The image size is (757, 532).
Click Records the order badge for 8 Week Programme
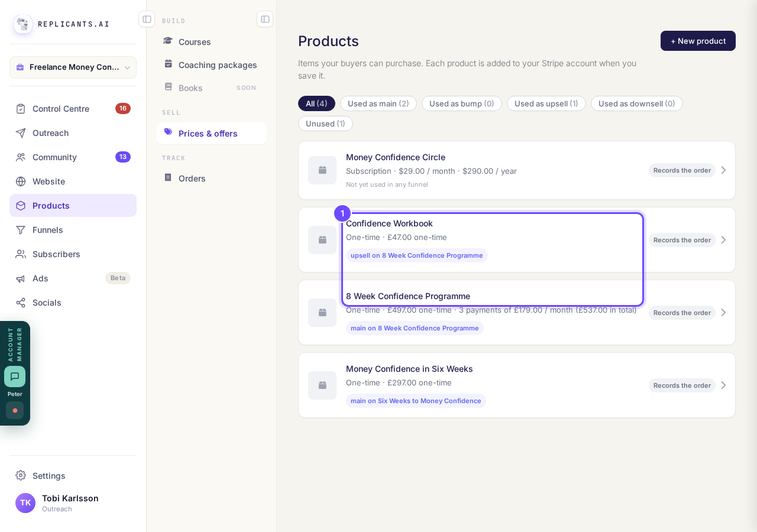coord(682,313)
